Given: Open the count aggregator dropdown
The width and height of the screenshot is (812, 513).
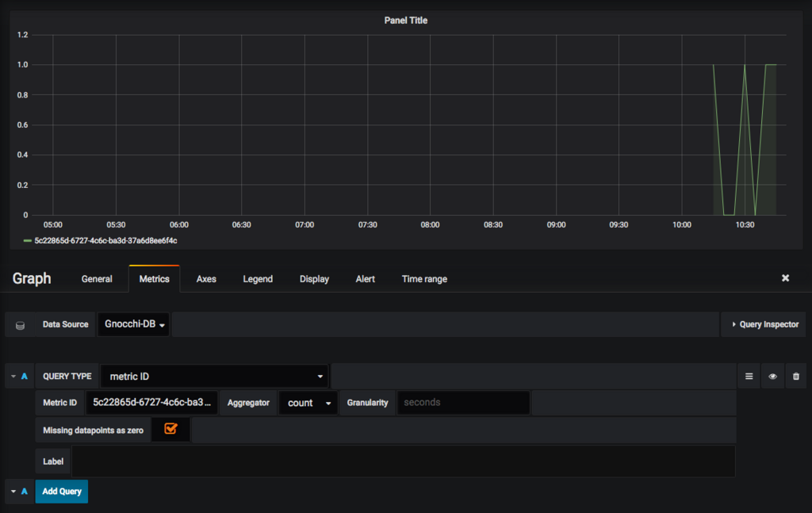Looking at the screenshot, I should point(308,403).
